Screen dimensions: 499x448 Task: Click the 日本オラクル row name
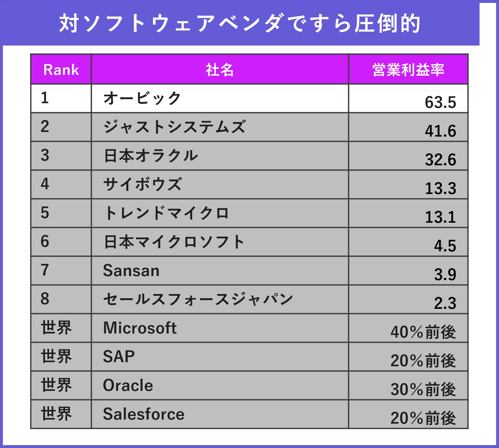pos(151,155)
